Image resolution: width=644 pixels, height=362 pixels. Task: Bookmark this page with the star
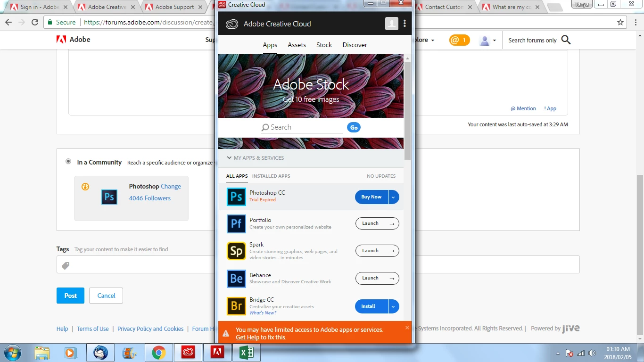tap(620, 22)
